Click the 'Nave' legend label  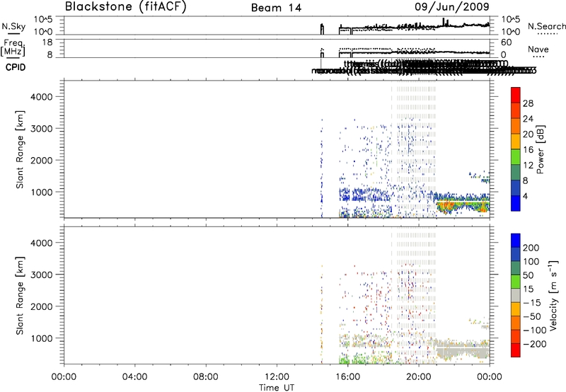click(538, 50)
